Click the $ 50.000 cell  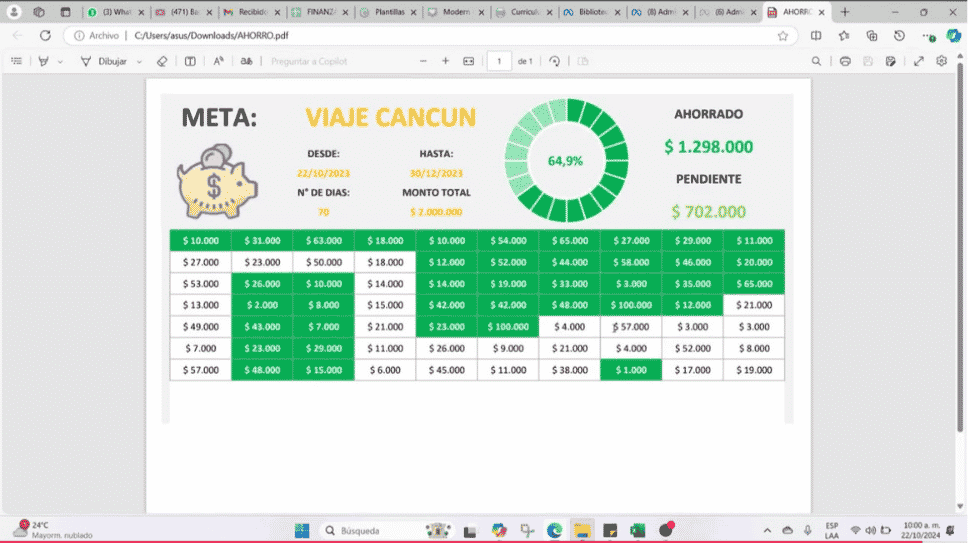(x=323, y=262)
